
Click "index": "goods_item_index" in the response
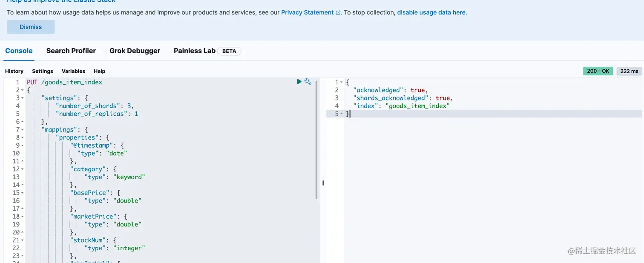[401, 106]
